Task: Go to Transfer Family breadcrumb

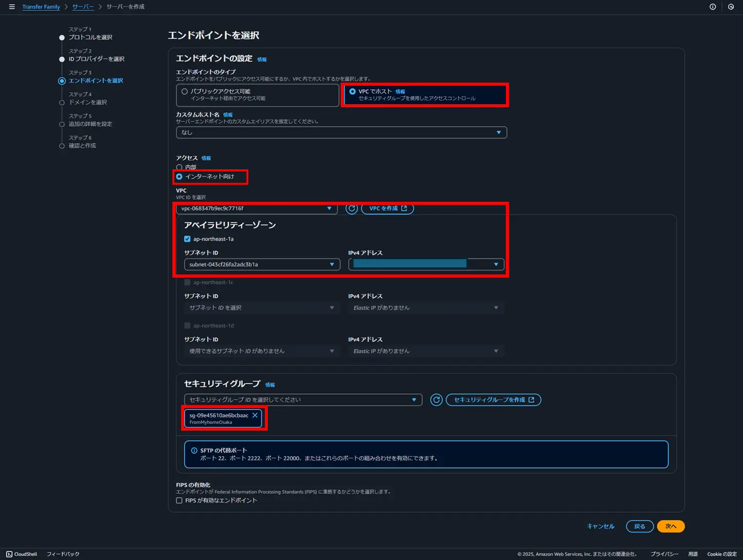Action: coord(41,7)
